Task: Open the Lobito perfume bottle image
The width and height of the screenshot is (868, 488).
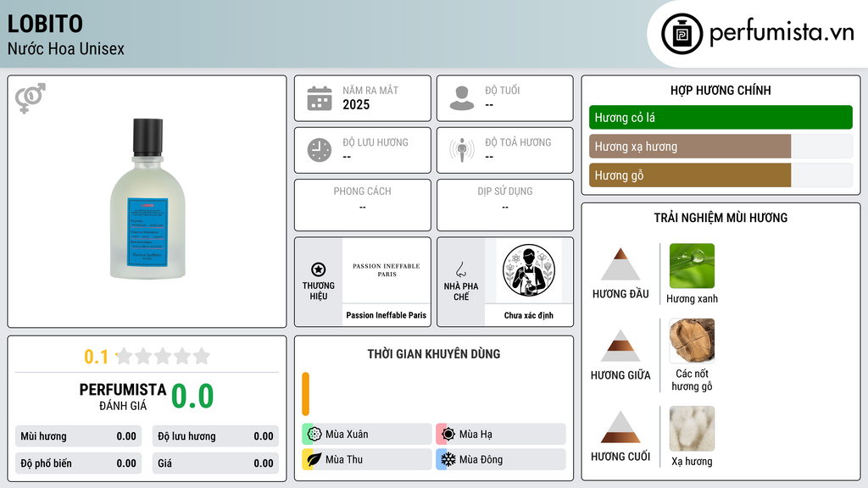Action: [147, 198]
